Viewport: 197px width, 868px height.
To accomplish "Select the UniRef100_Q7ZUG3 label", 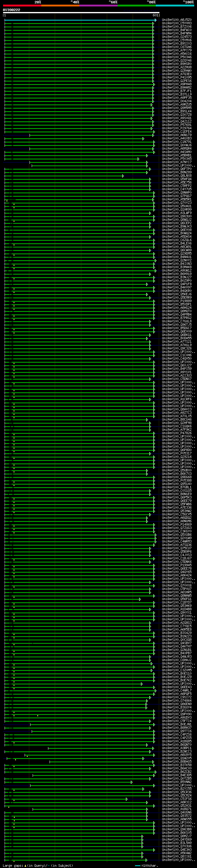I will (177, 528).
